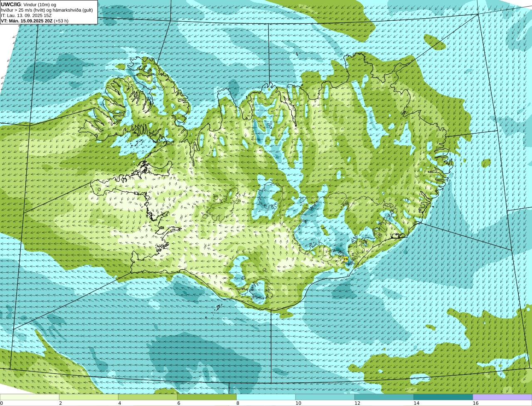Click the legend tick label "10"
Screen dimensions: 532x406
point(298,403)
